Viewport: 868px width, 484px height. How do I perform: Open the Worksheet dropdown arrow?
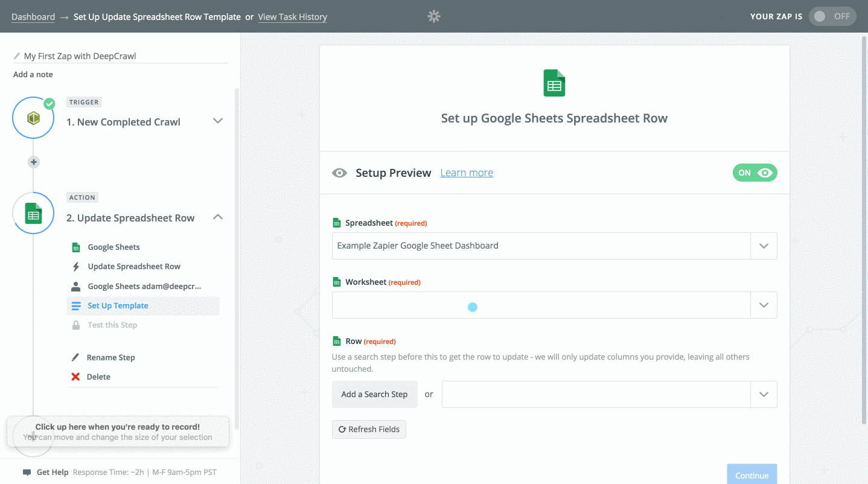point(763,305)
